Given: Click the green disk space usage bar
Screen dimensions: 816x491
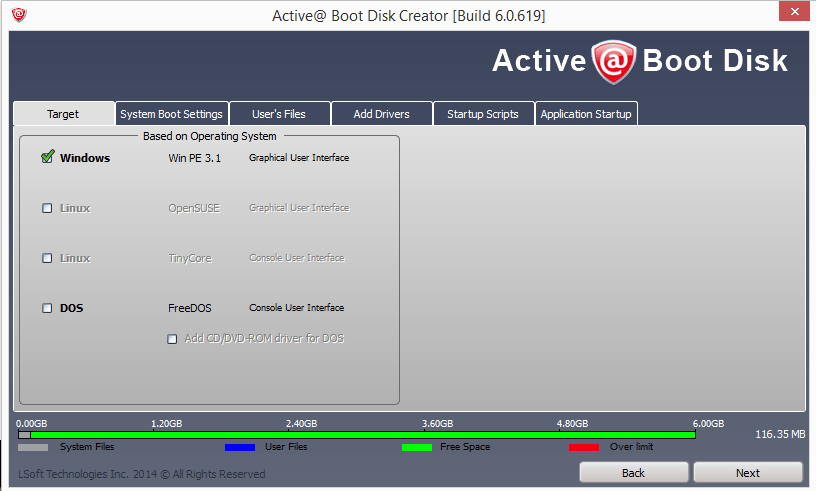Looking at the screenshot, I should [363, 435].
